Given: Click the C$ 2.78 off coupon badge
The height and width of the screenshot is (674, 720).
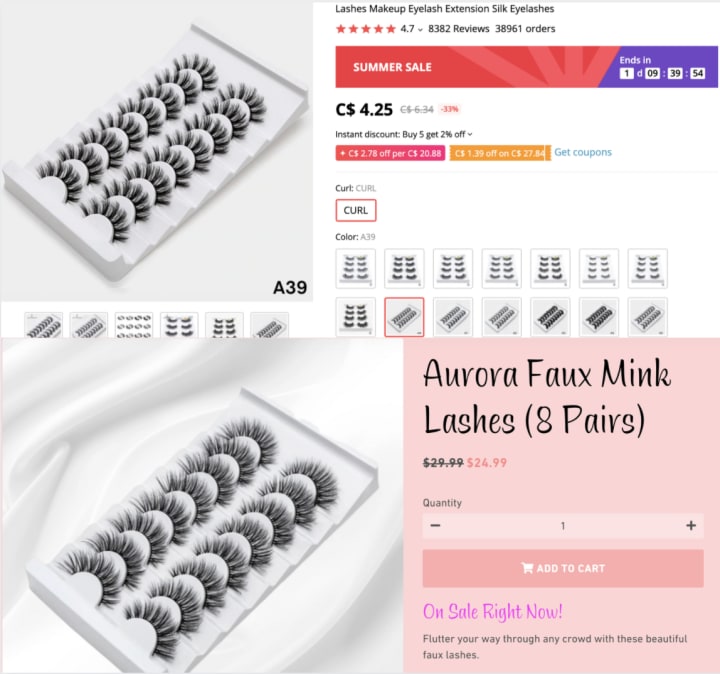Looking at the screenshot, I should click(x=390, y=153).
